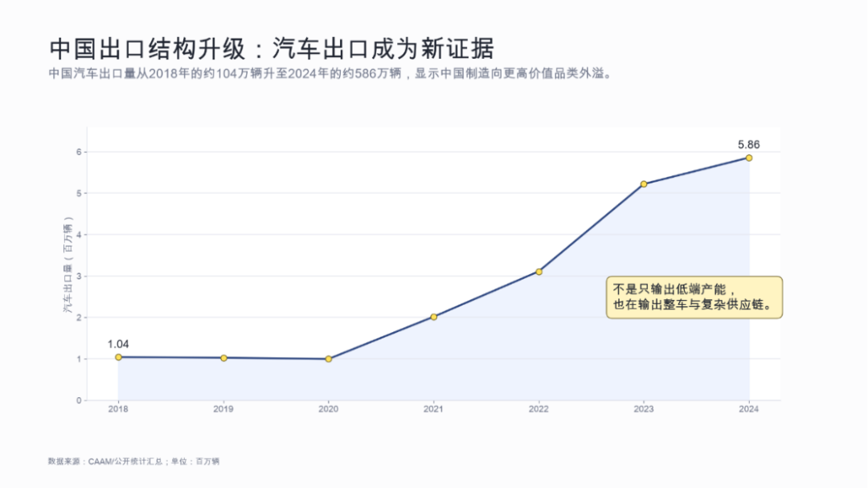The image size is (868, 488).
Task: Click x-axis label 2018
Action: coord(118,409)
